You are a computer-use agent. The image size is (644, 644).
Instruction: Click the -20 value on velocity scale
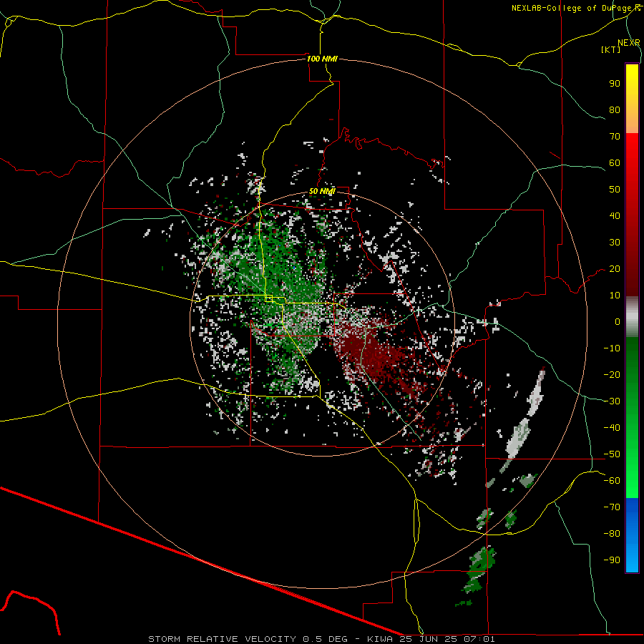pyautogui.click(x=612, y=375)
